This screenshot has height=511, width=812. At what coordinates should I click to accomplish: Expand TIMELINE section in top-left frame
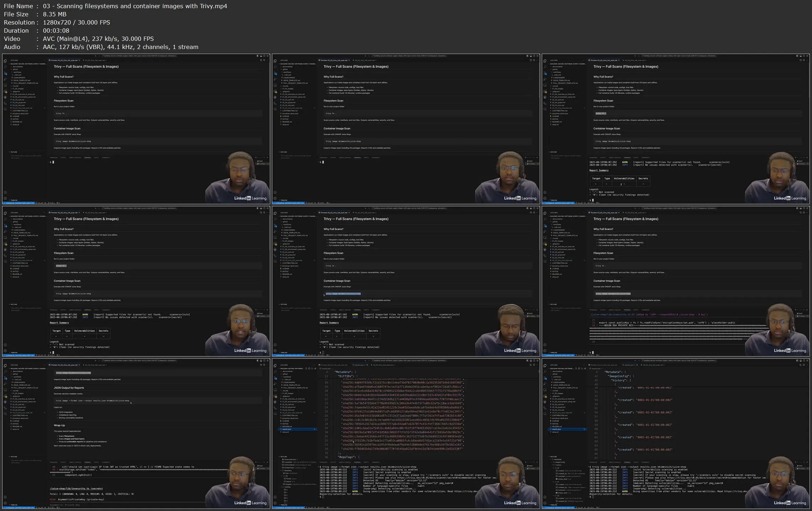(13, 200)
